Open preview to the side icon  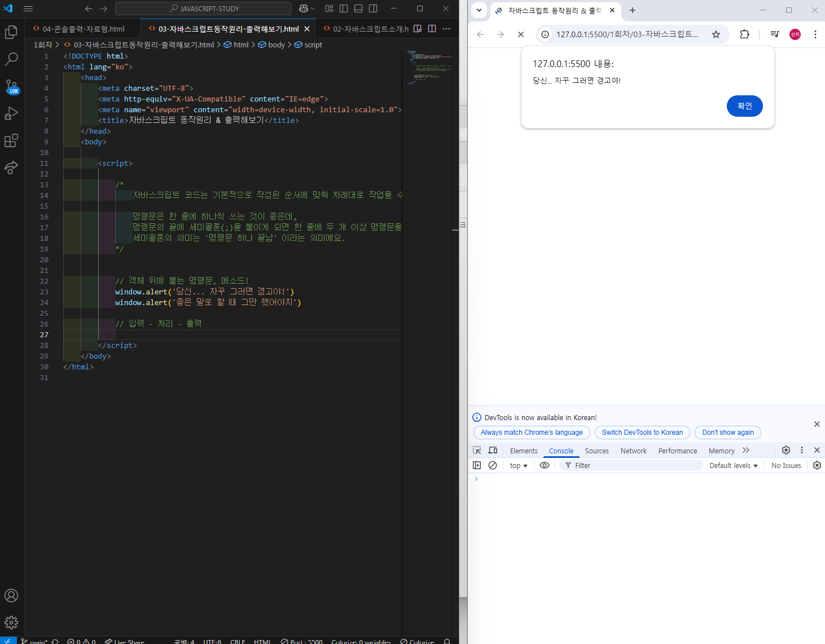point(418,29)
